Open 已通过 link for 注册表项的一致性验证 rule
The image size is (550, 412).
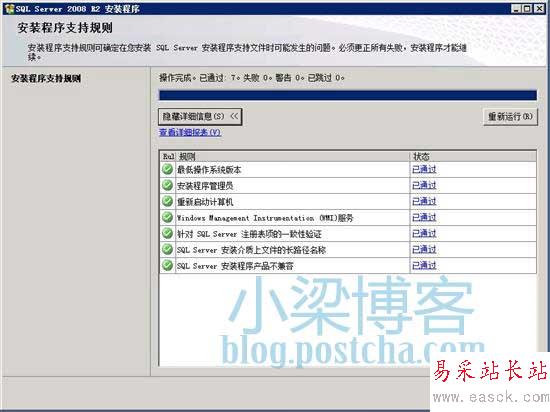[424, 234]
